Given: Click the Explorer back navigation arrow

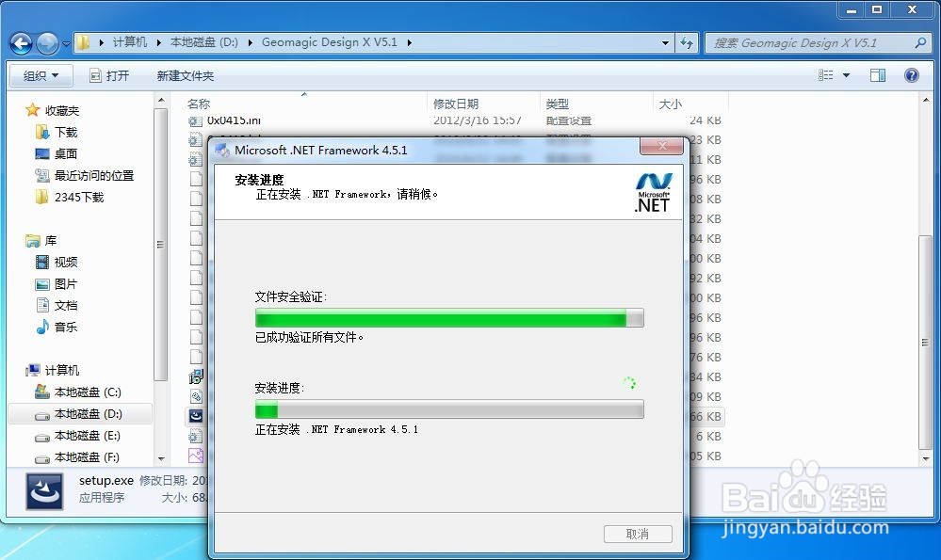Looking at the screenshot, I should pyautogui.click(x=22, y=43).
